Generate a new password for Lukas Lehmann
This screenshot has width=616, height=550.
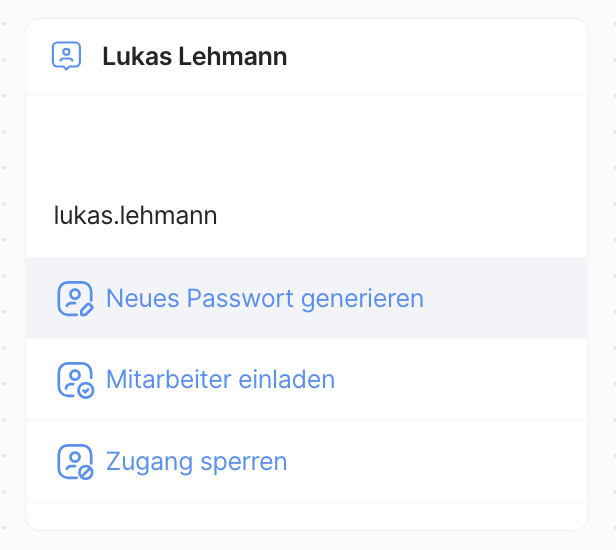(x=264, y=298)
